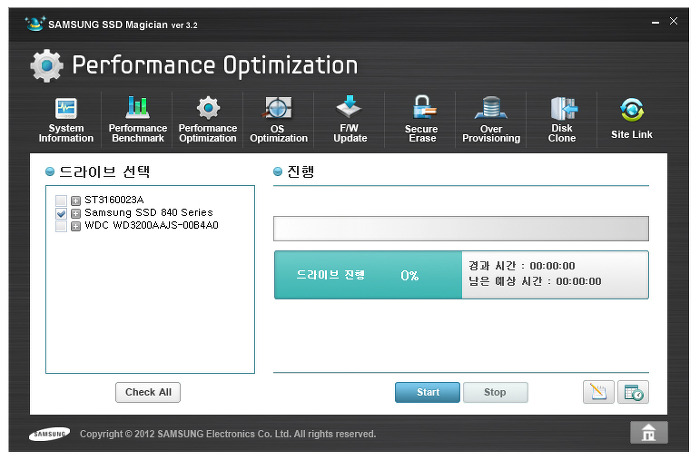Click the copyright 2012 Samsung Electronics text
This screenshot has height=460, width=700.
point(228,434)
